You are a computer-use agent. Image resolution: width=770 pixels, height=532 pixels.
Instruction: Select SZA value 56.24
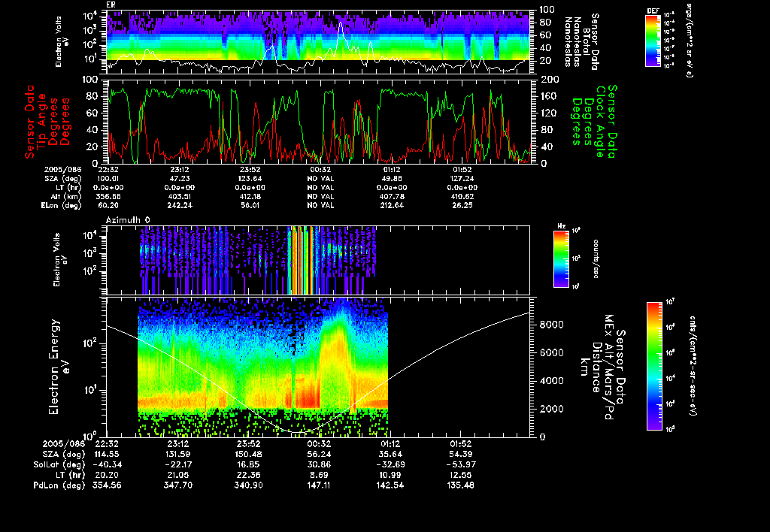(x=319, y=454)
